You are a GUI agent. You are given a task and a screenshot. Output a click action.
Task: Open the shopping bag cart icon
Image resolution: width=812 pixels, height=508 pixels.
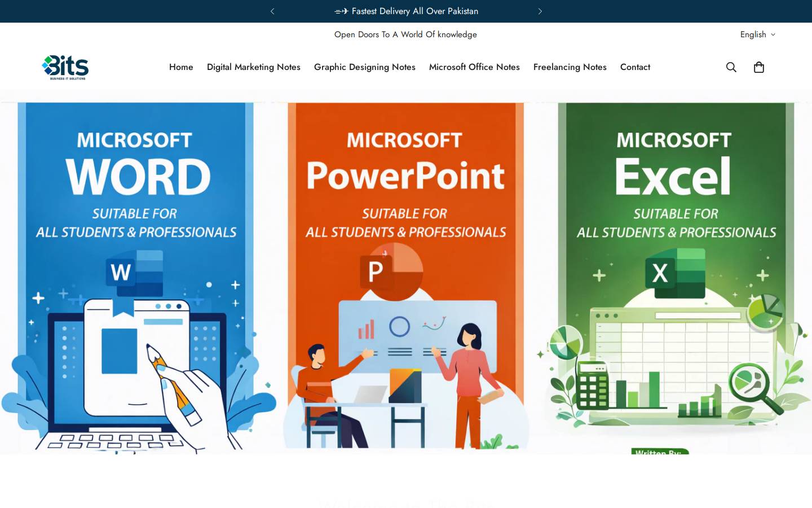tap(759, 67)
